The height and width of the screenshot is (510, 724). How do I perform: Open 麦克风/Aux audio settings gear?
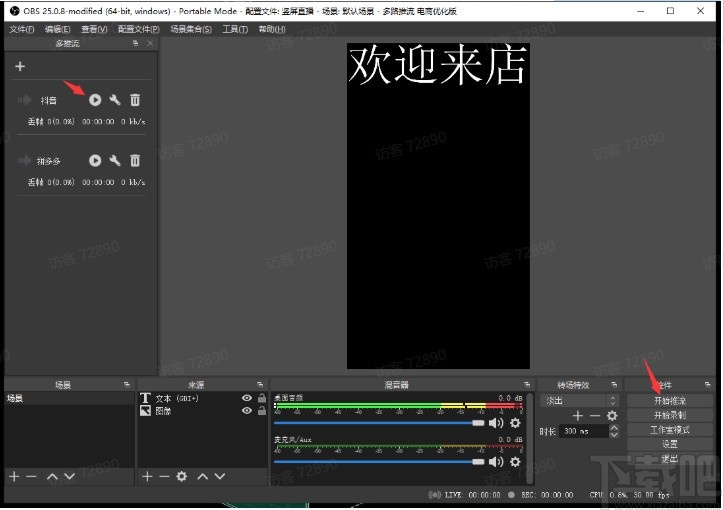pyautogui.click(x=515, y=462)
